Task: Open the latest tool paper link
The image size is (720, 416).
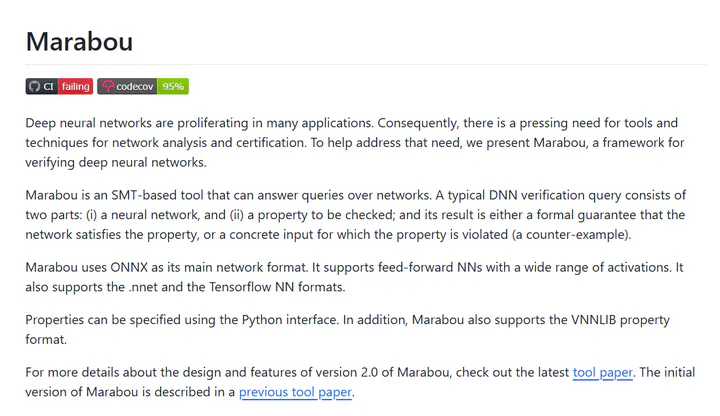Action: click(602, 372)
